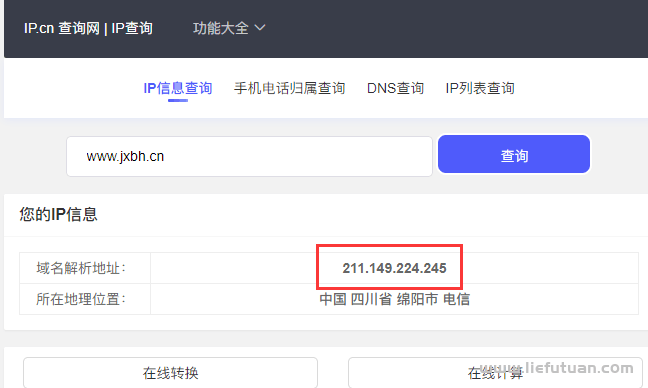Select the location text 中国 四川省 绵阳市 电信

[x=395, y=299]
